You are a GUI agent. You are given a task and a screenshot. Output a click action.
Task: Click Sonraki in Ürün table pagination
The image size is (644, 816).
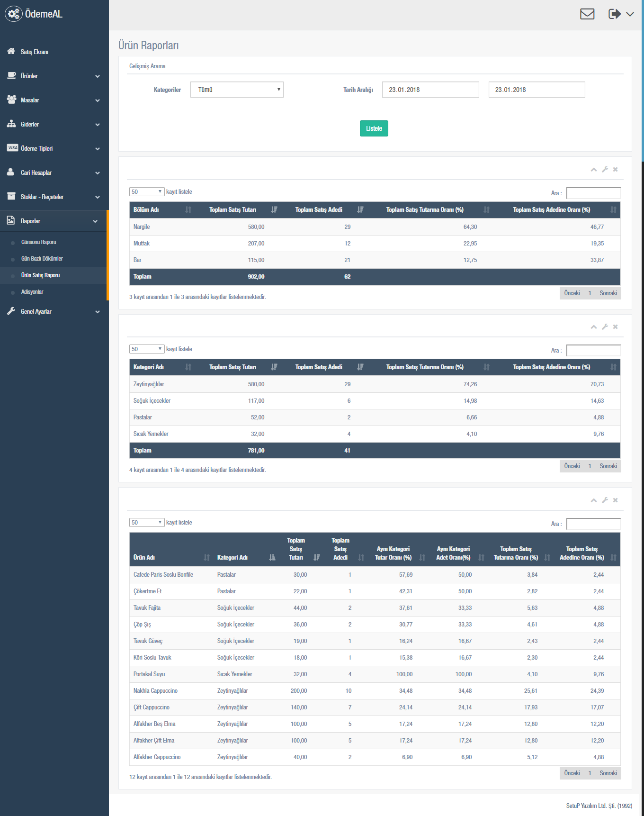pos(608,773)
